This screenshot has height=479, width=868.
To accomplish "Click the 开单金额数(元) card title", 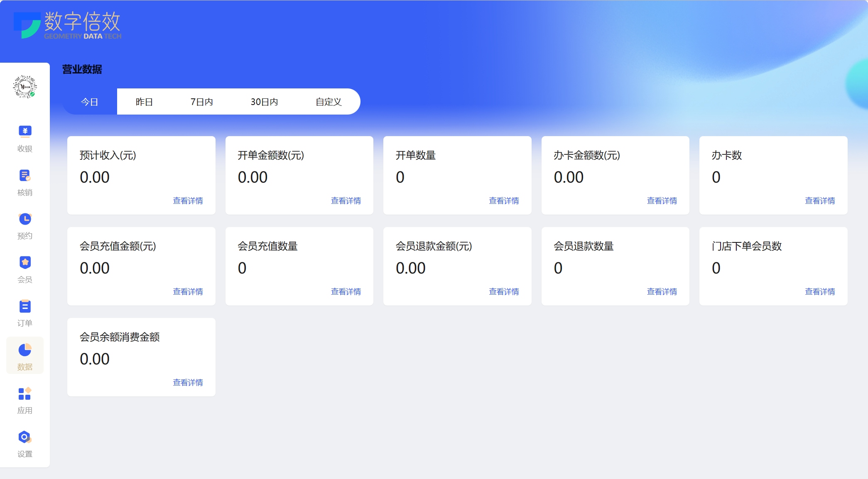I will 271,155.
